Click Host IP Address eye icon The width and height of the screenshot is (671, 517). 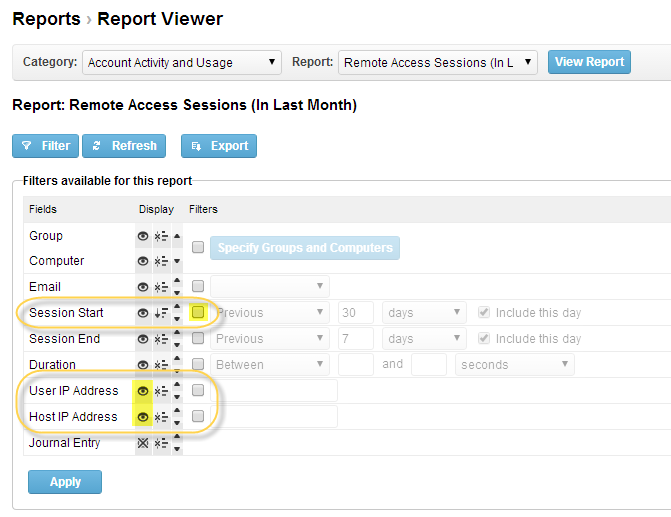(x=143, y=417)
